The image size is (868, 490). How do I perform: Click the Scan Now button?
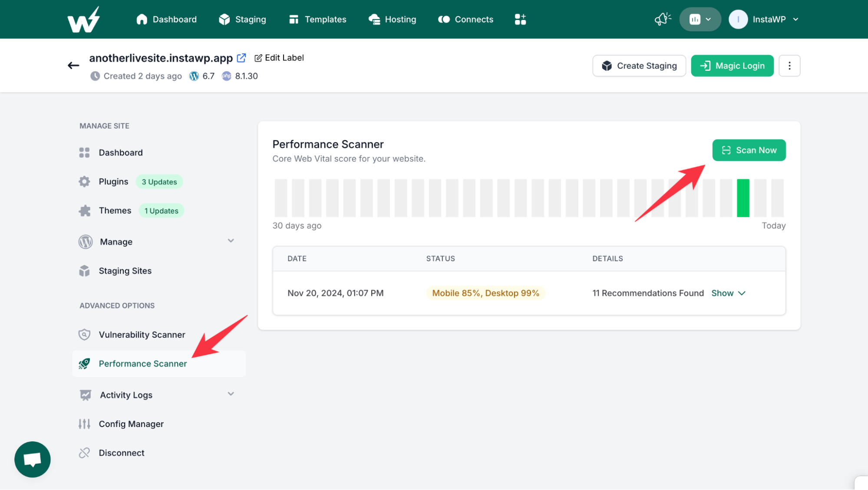pos(749,150)
